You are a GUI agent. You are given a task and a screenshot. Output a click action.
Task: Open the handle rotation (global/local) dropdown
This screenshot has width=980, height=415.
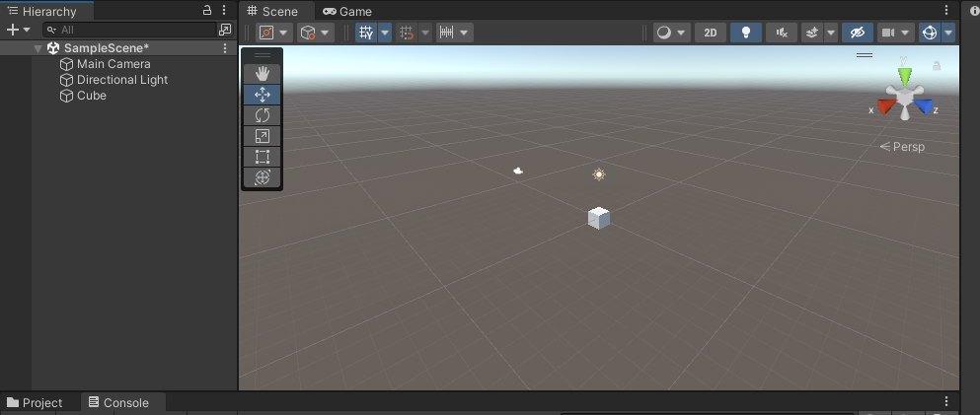coord(316,33)
